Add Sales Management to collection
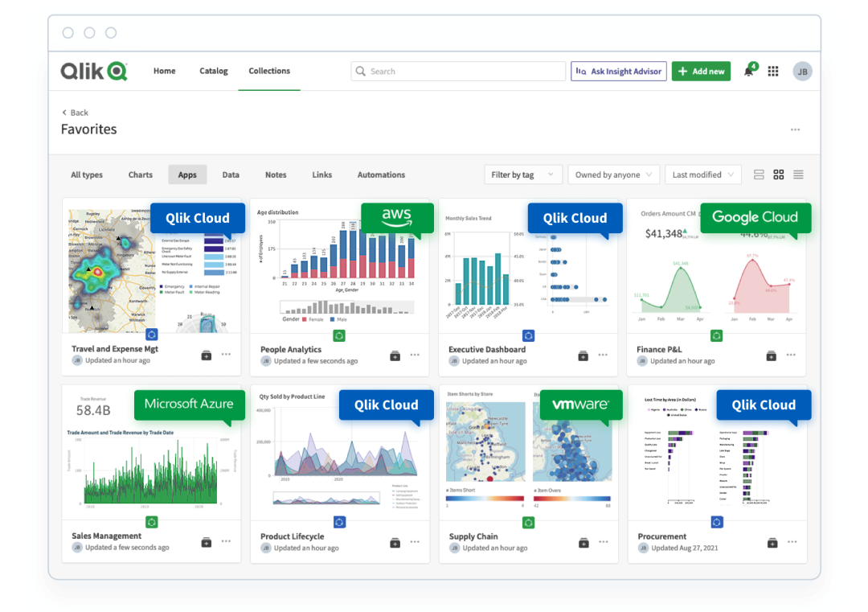This screenshot has height=612, width=868. 207,542
